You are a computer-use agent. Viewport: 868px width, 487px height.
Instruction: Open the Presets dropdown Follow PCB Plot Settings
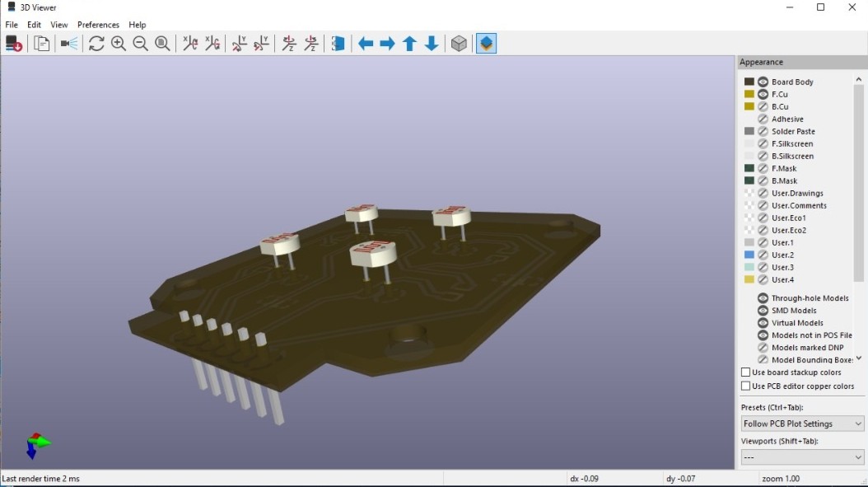click(802, 424)
